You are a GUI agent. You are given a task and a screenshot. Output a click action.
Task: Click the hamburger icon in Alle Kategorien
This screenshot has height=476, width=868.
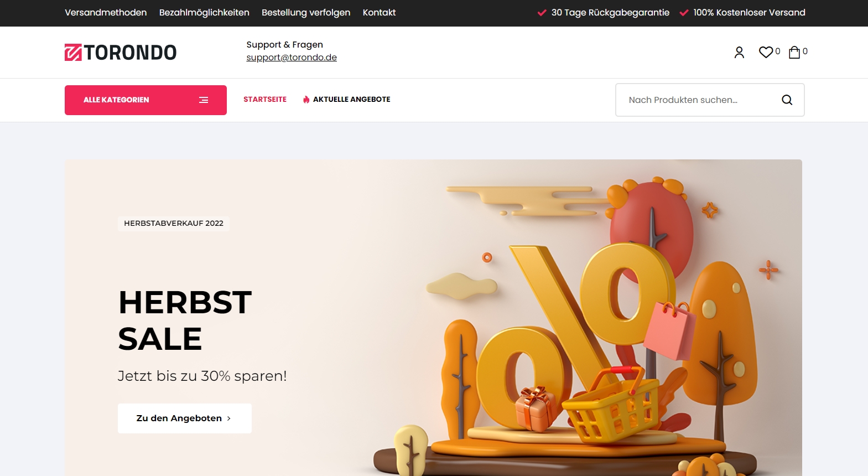(x=204, y=100)
